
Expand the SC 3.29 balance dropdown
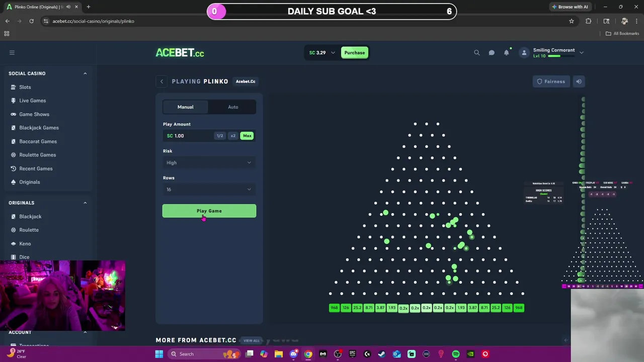[322, 53]
